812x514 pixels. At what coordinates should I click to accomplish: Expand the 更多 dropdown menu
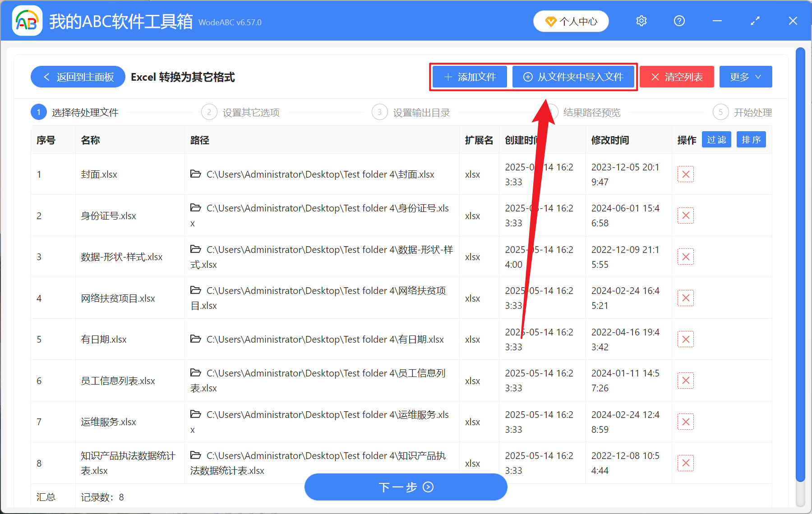tap(745, 77)
